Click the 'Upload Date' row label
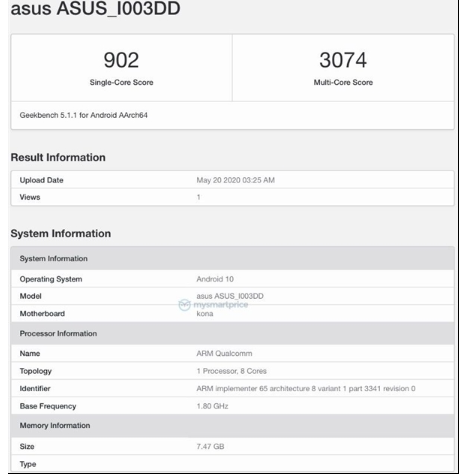The image size is (467, 474). coord(41,180)
